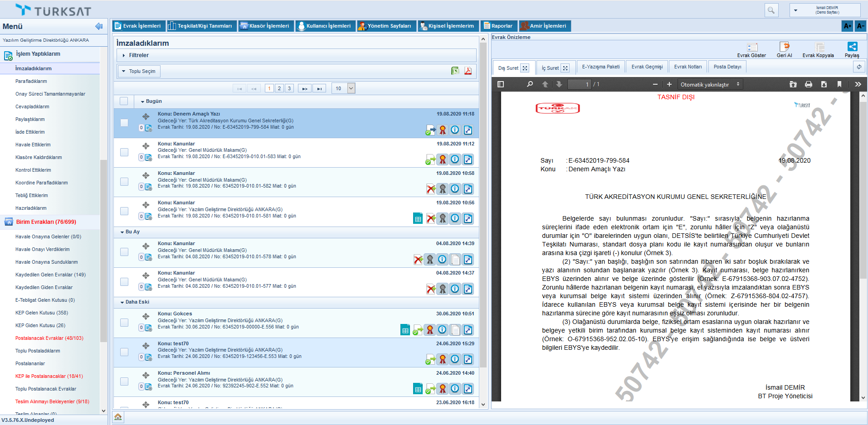This screenshot has width=868, height=425.
Task: Go to page 2 of list
Action: point(279,88)
